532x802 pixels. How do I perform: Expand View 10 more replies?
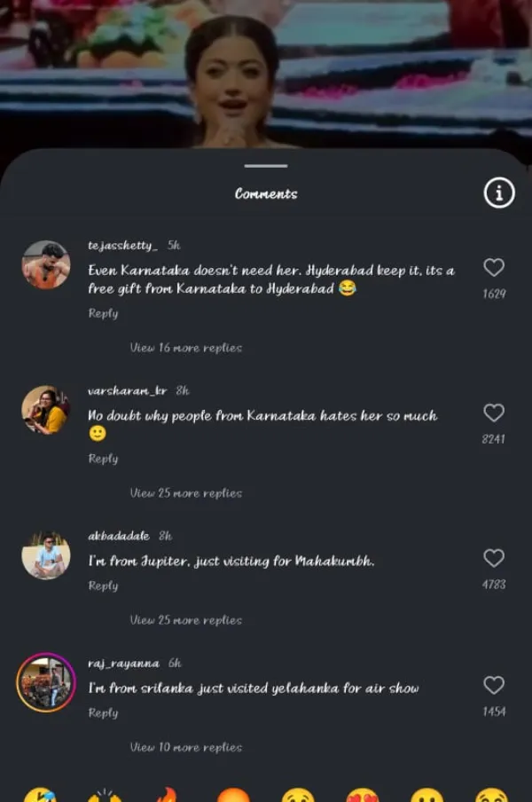(186, 747)
